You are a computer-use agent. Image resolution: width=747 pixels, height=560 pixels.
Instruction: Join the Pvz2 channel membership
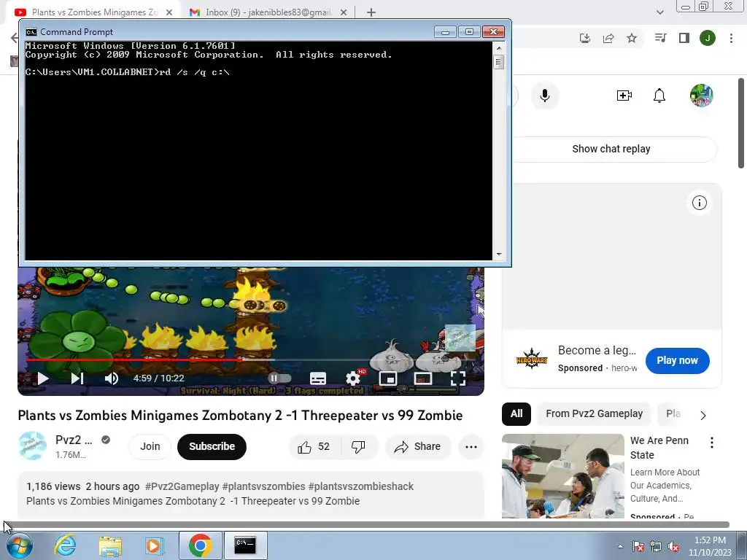point(150,447)
